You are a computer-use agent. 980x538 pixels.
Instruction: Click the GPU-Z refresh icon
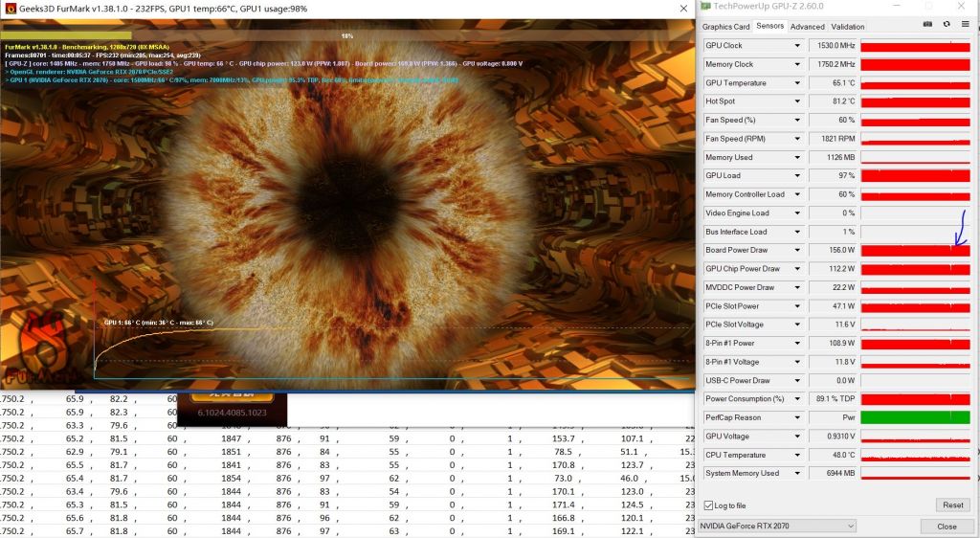coord(947,25)
